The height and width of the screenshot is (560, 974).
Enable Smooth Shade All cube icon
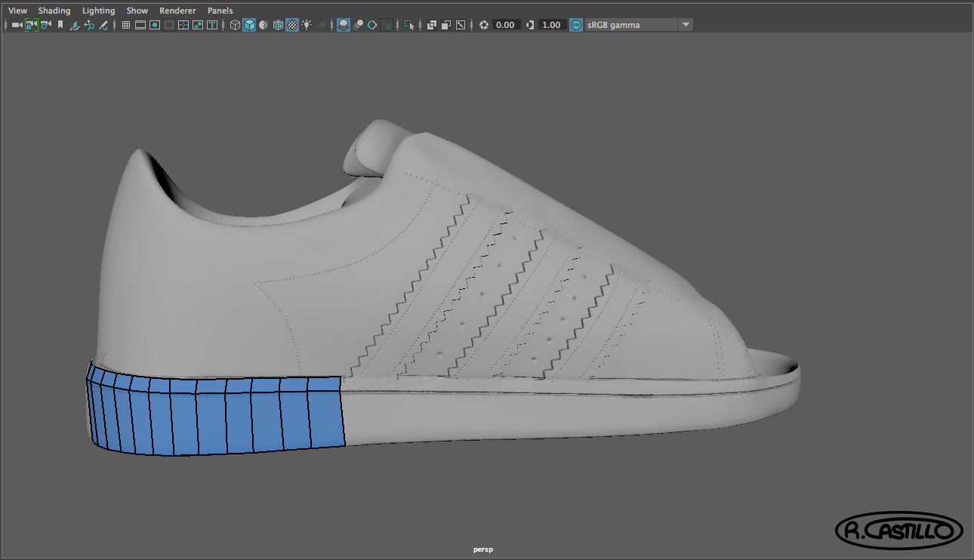(x=249, y=25)
